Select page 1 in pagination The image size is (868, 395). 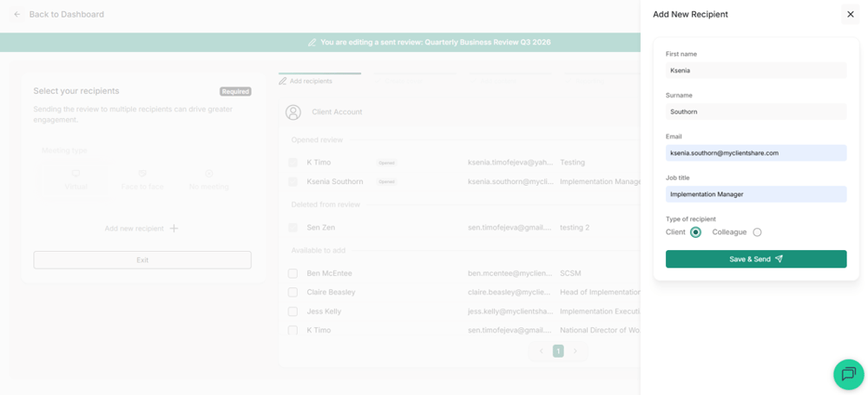coord(558,351)
